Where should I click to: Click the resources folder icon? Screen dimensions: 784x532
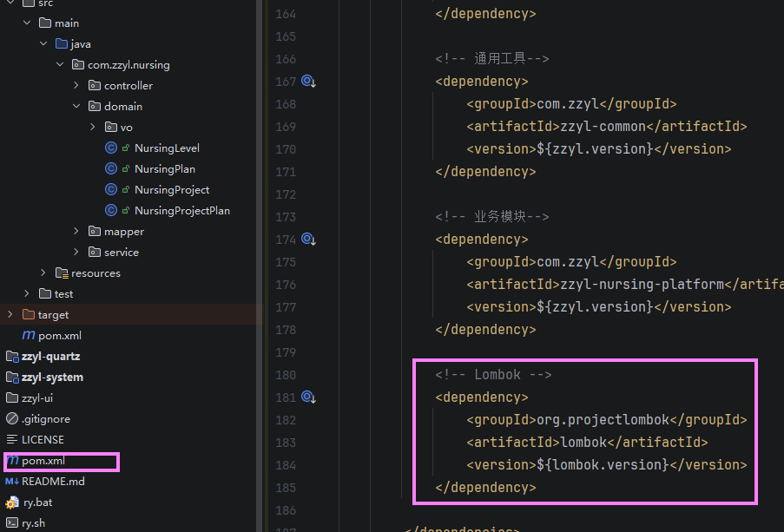(62, 273)
